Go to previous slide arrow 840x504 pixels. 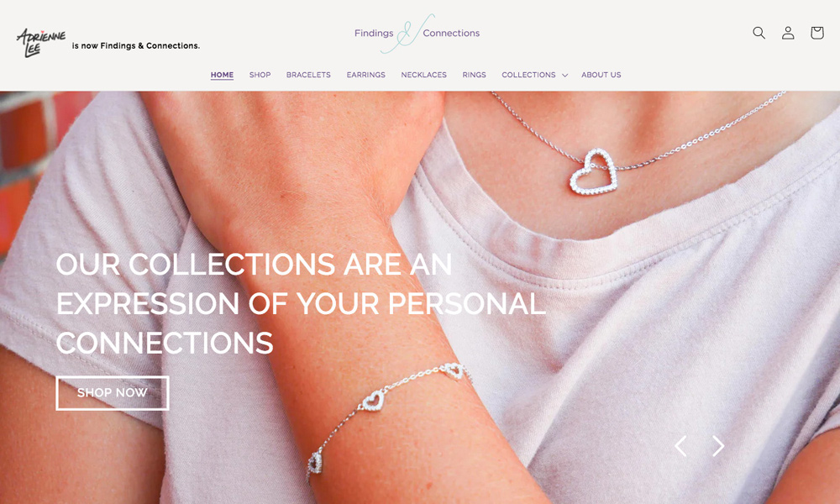(680, 445)
